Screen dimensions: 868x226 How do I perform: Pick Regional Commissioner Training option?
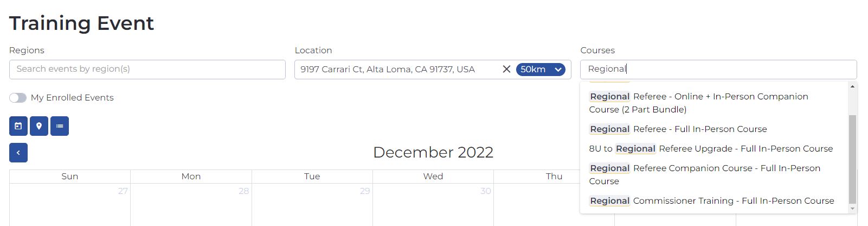point(711,200)
